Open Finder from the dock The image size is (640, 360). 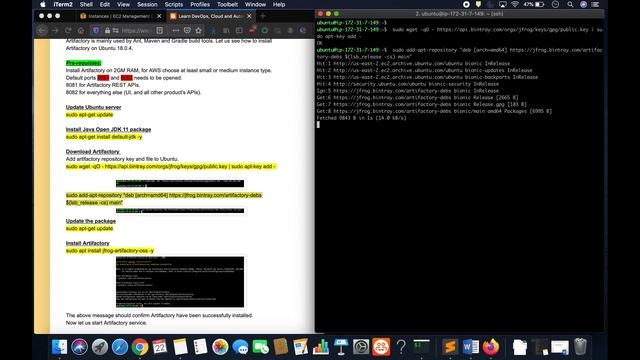(x=60, y=347)
